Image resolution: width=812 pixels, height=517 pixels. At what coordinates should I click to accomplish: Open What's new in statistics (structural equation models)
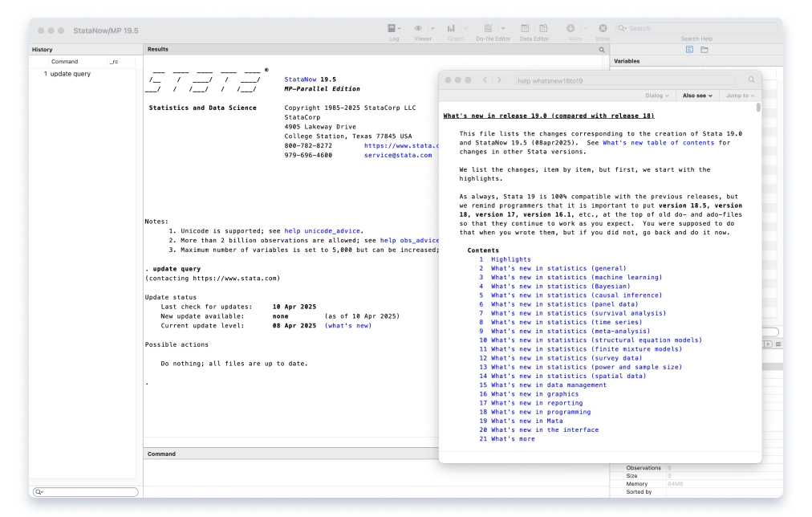click(597, 340)
